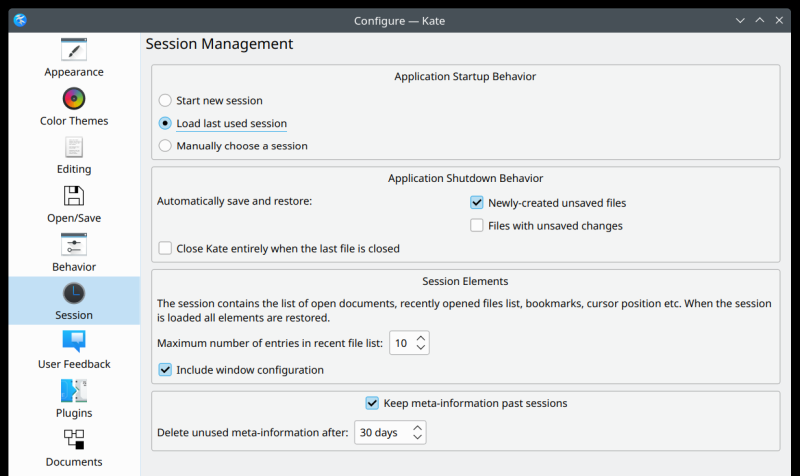Open the Appearance settings page icon
Viewport: 800px width, 476px height.
[x=74, y=49]
